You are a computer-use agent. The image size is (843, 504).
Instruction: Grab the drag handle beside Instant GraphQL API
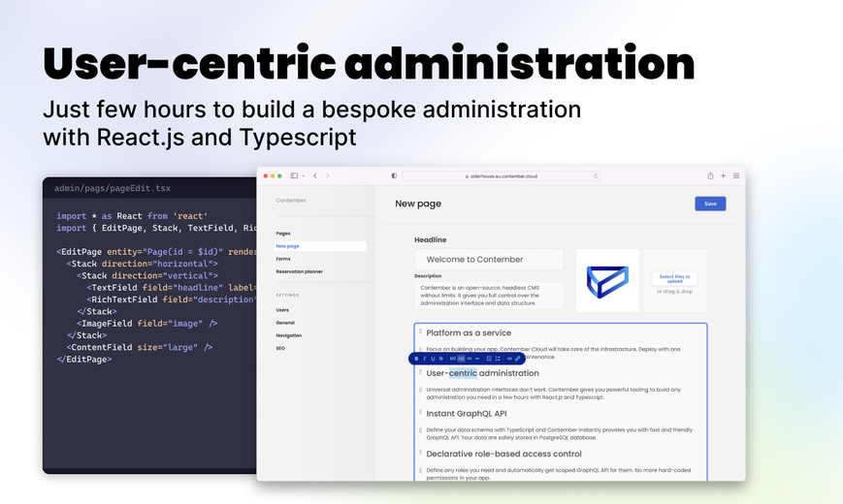pos(420,413)
